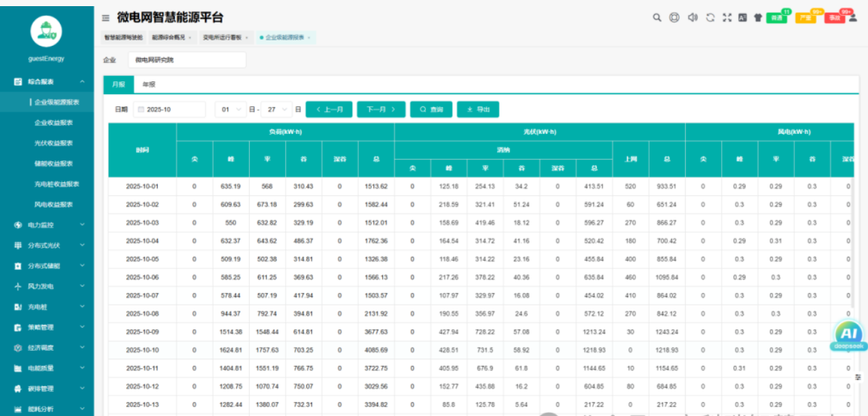Open the end day 27 dropdown

coord(276,109)
